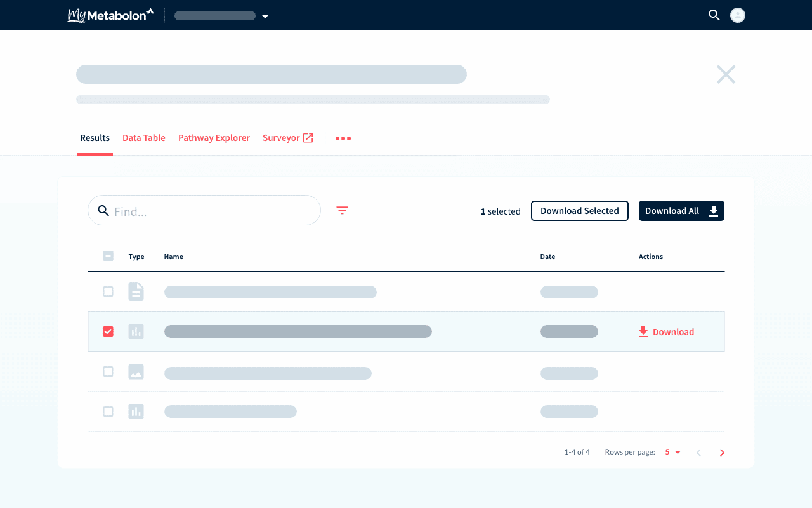The width and height of the screenshot is (812, 508).
Task: Open the filter list icon beside search
Action: click(342, 211)
